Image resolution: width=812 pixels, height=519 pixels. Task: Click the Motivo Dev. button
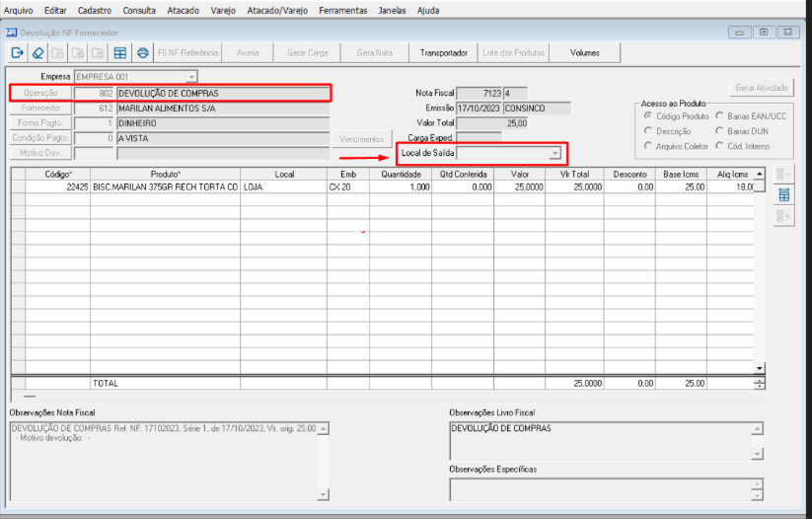(40, 153)
